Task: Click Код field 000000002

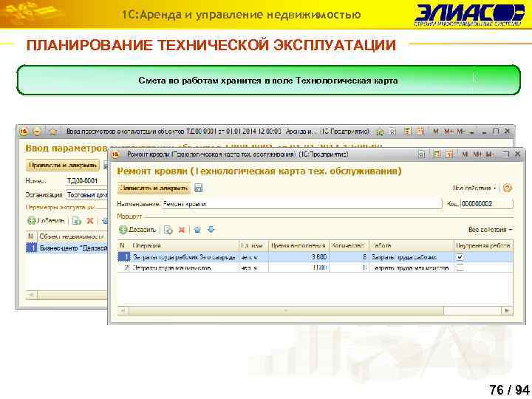Action: [486, 204]
